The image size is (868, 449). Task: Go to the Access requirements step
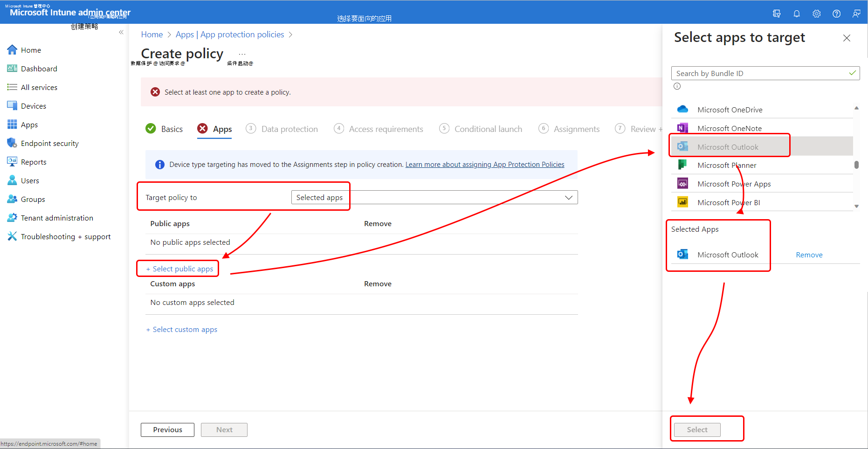379,129
